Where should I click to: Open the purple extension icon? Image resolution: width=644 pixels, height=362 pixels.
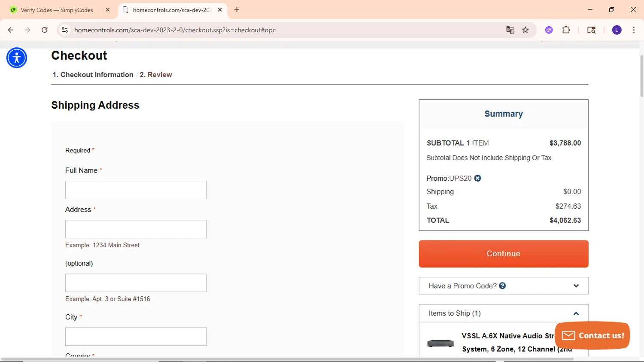click(x=549, y=30)
